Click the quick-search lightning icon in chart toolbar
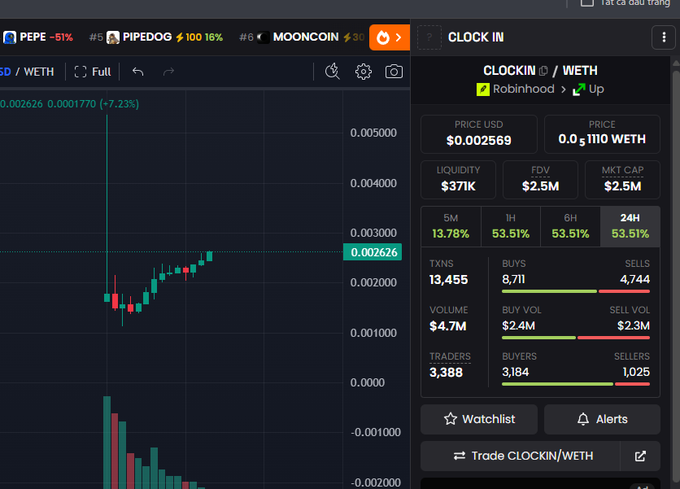The height and width of the screenshot is (489, 680). pyautogui.click(x=333, y=72)
